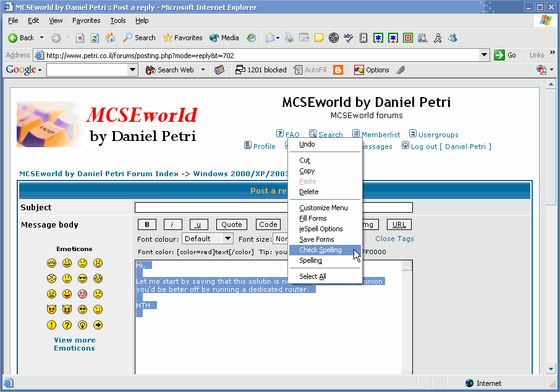This screenshot has width=560, height=392.
Task: Click the Subject input field
Action: [274, 207]
